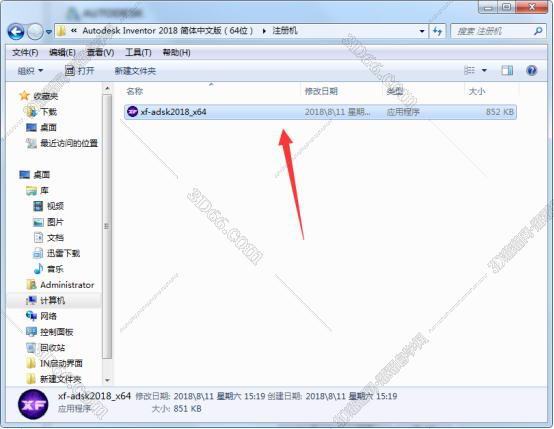
Task: Click the refresh button beside address bar
Action: tap(437, 31)
